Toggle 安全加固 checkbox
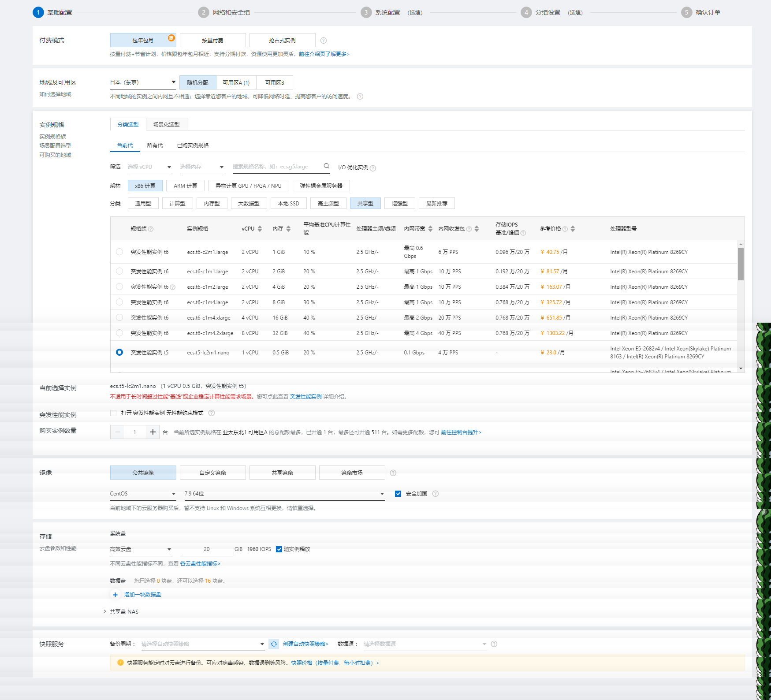The height and width of the screenshot is (700, 771). [398, 494]
